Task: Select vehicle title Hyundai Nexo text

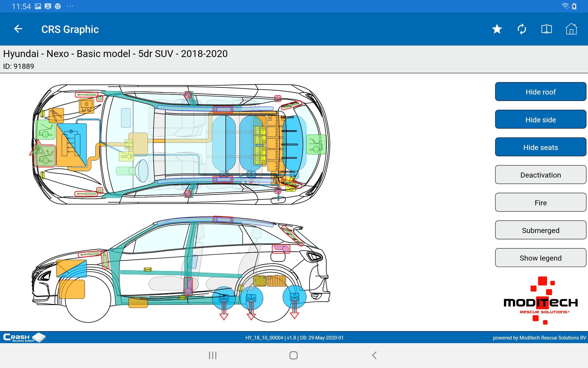Action: tap(115, 54)
